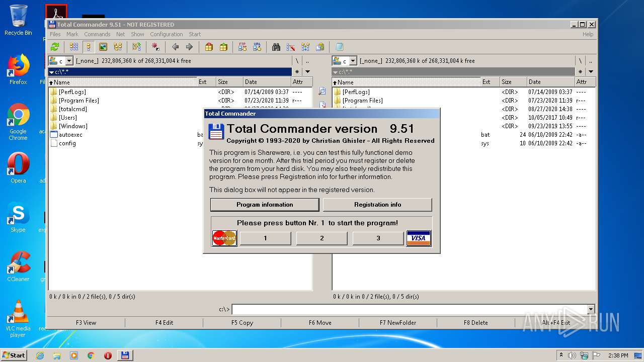Viewport: 644px width, 362px height.
Task: Sort right panel by Date column
Action: tap(550, 82)
